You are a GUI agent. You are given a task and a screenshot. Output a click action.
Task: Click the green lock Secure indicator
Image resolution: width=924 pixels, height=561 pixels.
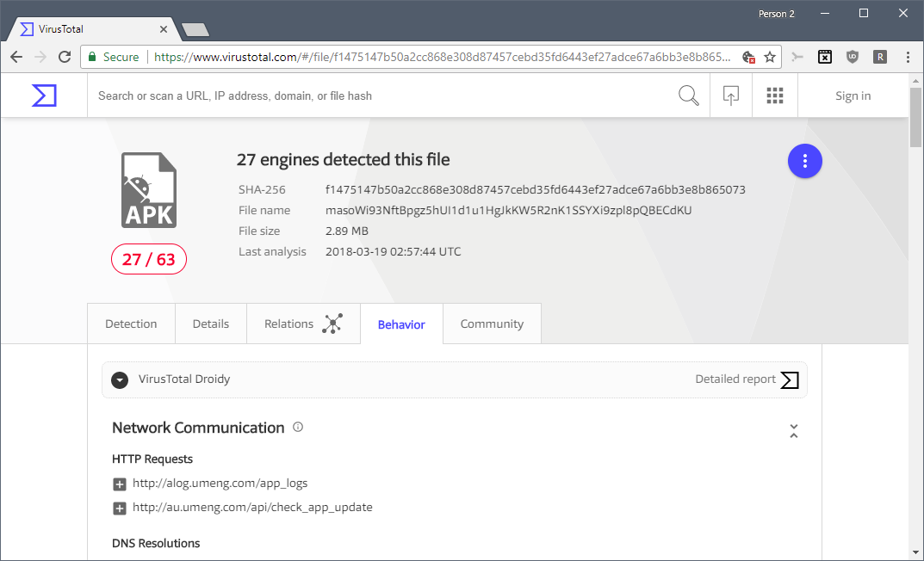coord(113,57)
